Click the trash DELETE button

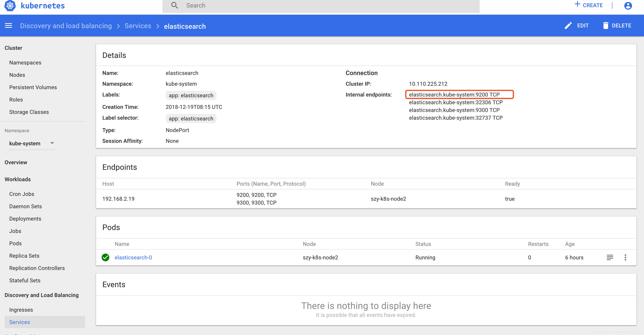tap(617, 25)
